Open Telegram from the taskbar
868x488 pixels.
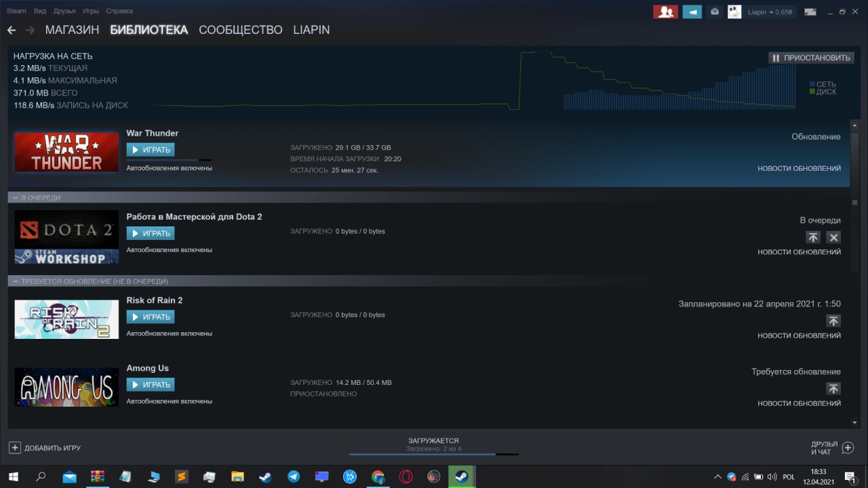click(294, 476)
